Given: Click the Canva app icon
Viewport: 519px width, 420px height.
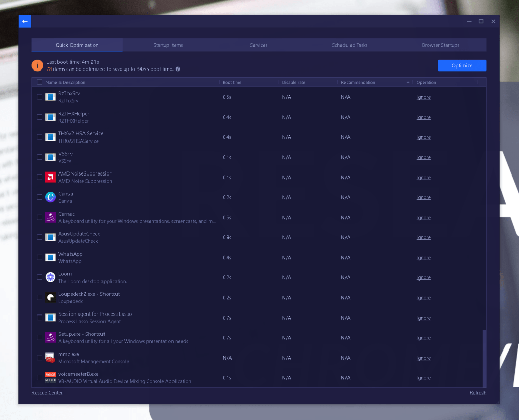Looking at the screenshot, I should (50, 197).
